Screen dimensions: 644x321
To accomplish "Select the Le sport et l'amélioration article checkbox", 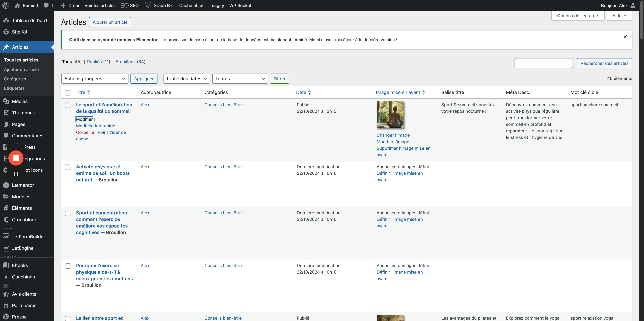I will tap(68, 105).
